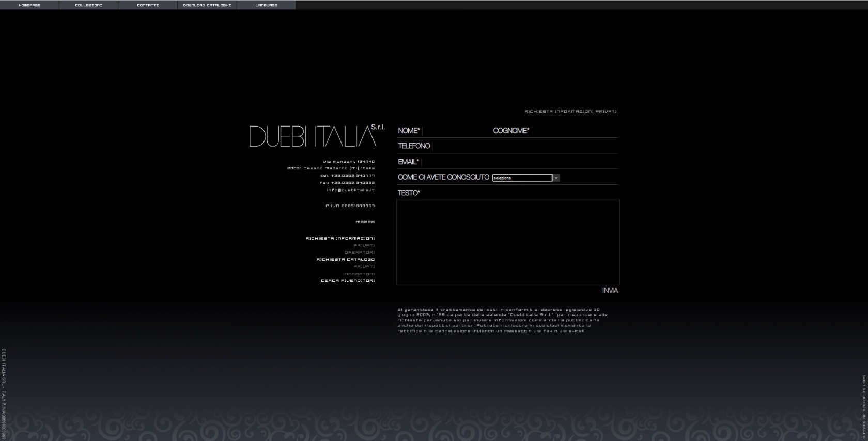Select Operatori under Richiesta Catalogo
This screenshot has width=868, height=441.
coord(360,274)
